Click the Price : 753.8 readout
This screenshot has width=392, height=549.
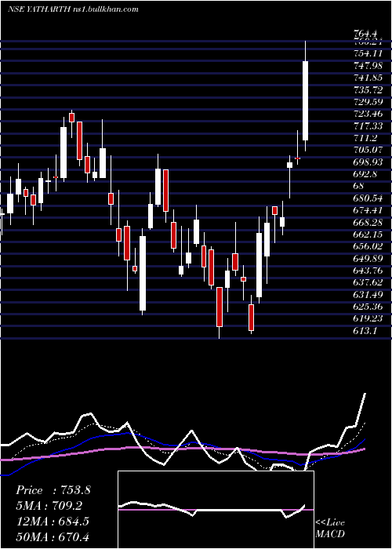(53, 490)
